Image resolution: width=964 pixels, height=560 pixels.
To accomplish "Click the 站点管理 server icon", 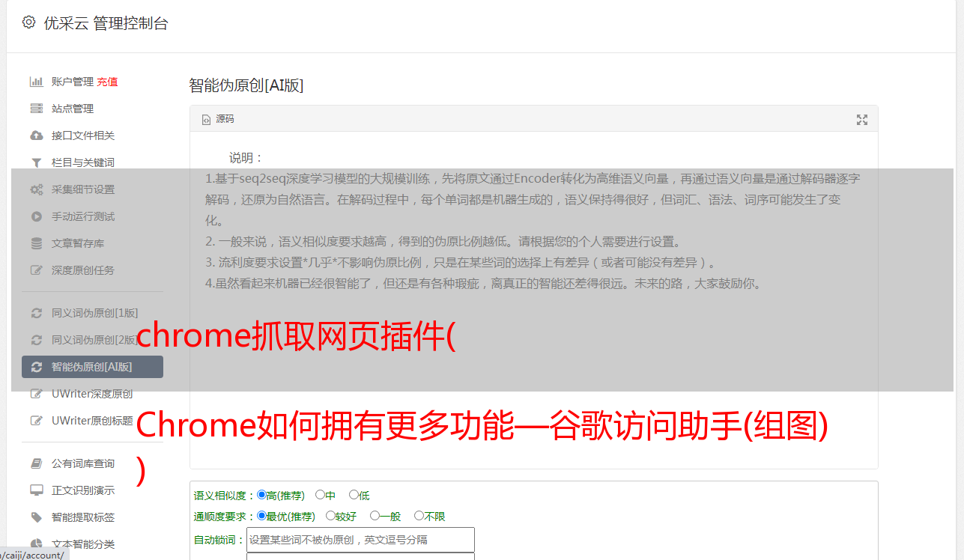I will coord(36,109).
